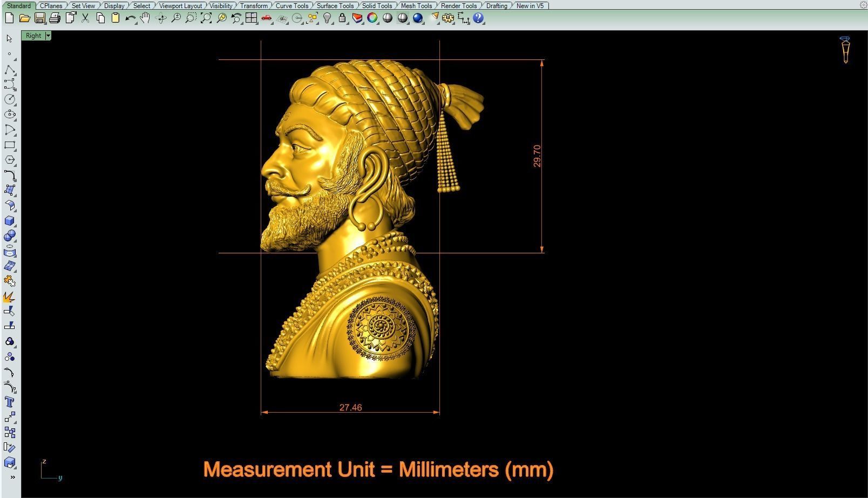Select the Pan hand tool

(x=145, y=18)
